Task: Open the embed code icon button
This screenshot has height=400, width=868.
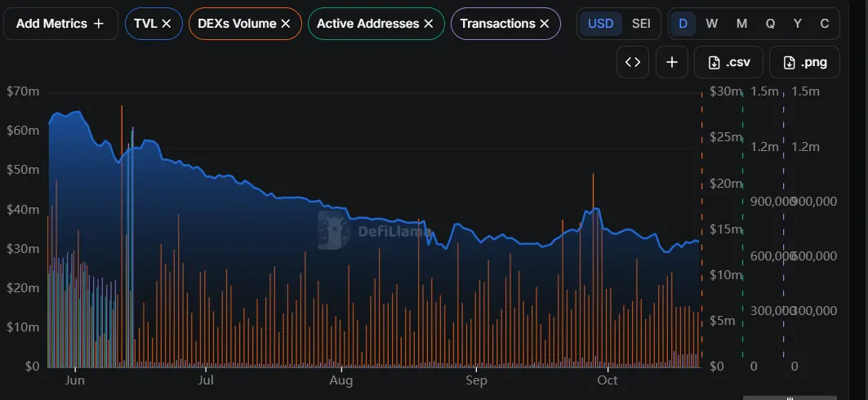Action: [x=633, y=62]
